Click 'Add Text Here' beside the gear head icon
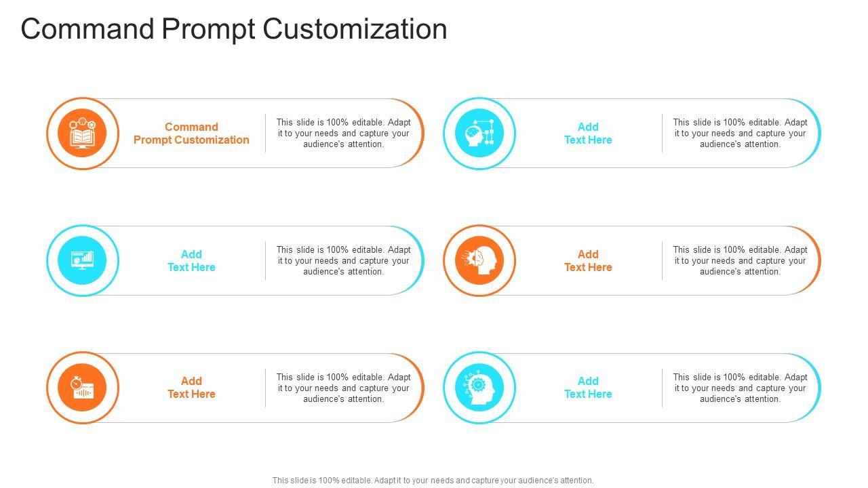 [x=588, y=388]
